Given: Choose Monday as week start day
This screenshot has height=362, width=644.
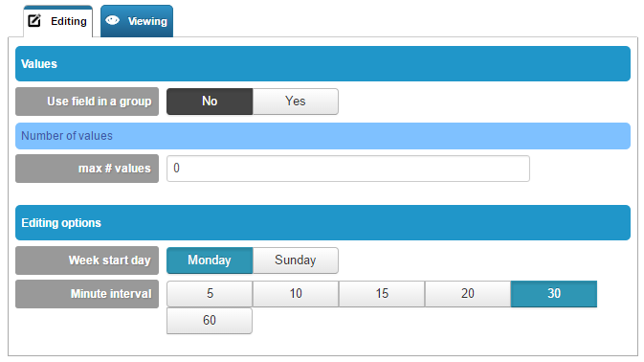Looking at the screenshot, I should point(210,260).
